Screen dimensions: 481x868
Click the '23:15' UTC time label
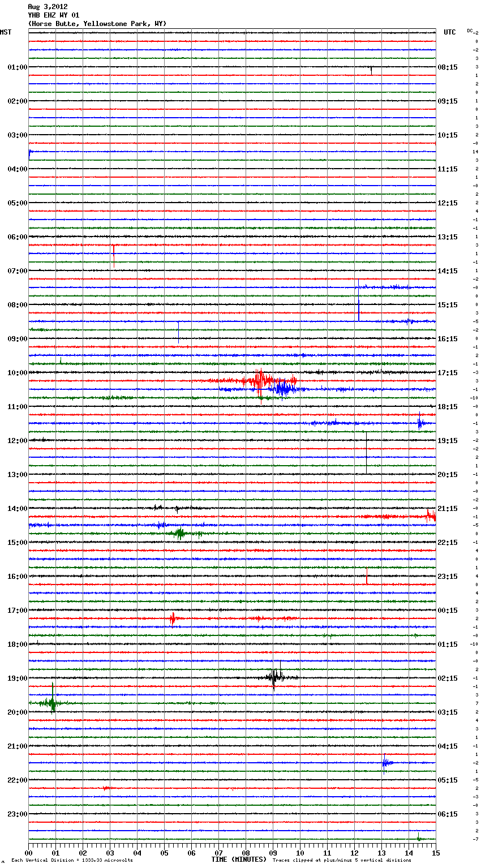pos(448,577)
